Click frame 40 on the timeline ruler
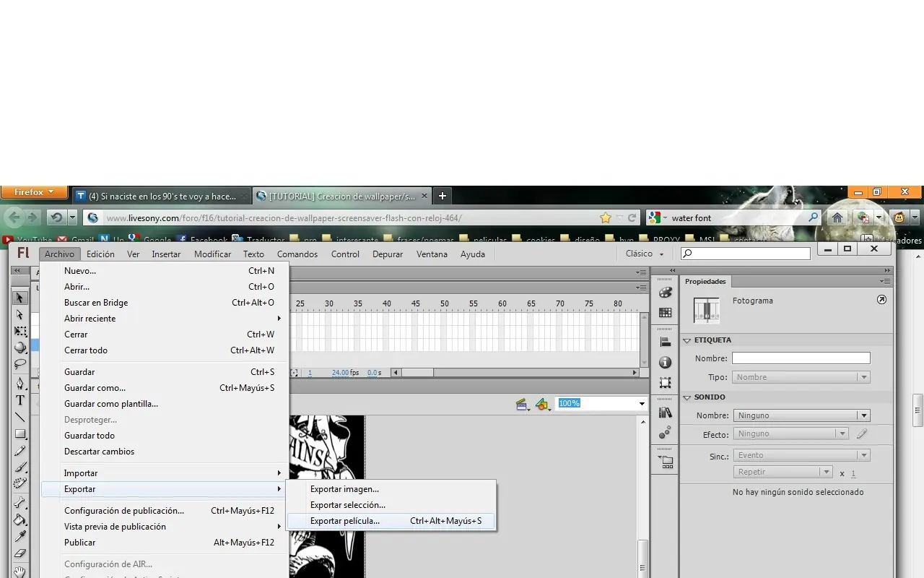 pyautogui.click(x=387, y=303)
